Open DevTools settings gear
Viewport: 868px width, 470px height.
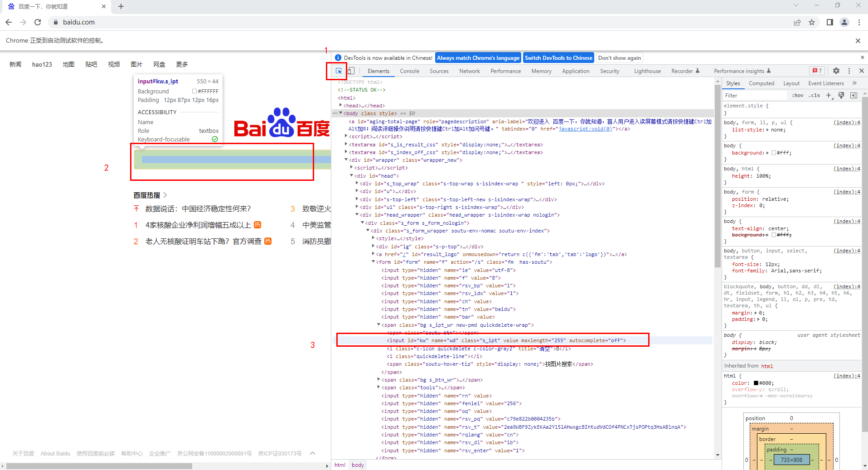pyautogui.click(x=836, y=71)
